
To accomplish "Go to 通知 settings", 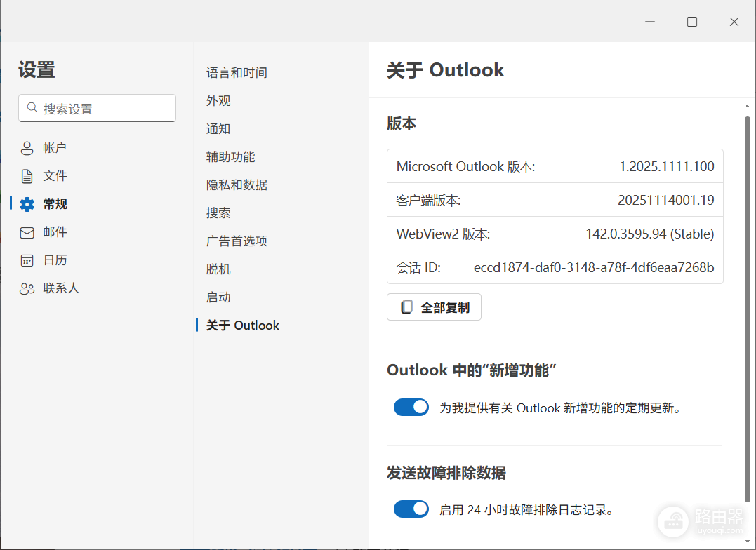I will click(218, 128).
